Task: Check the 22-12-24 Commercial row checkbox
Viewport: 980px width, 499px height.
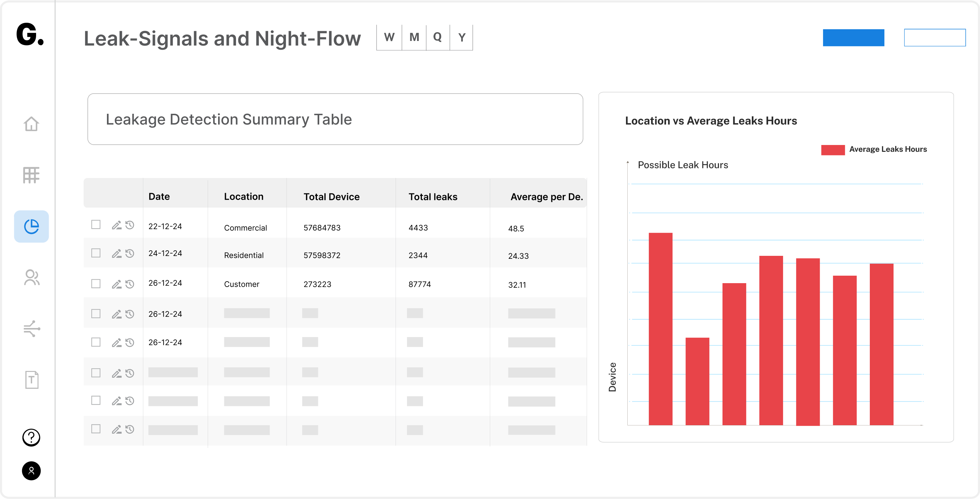Action: 96,225
